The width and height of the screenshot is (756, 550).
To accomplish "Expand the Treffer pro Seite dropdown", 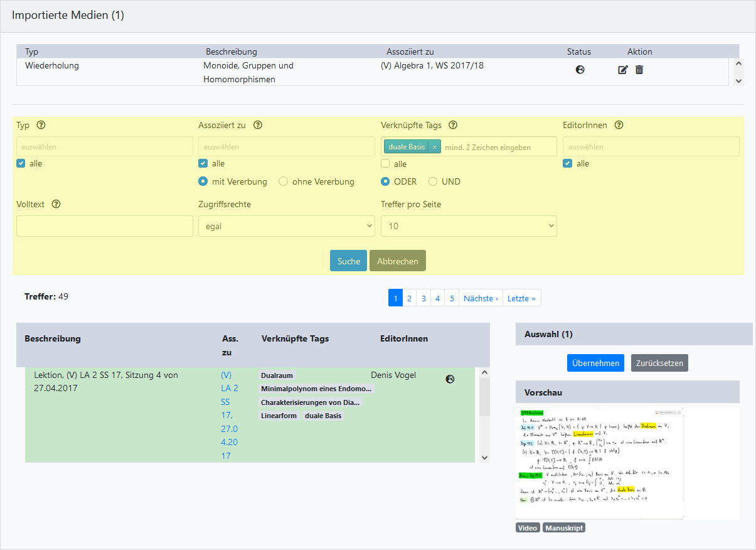I will click(468, 226).
